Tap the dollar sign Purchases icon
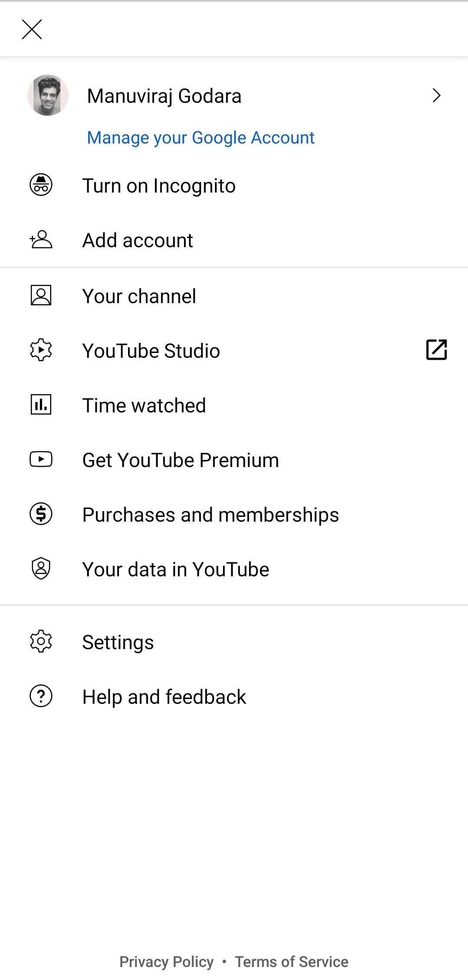This screenshot has height=980, width=468. coord(41,514)
